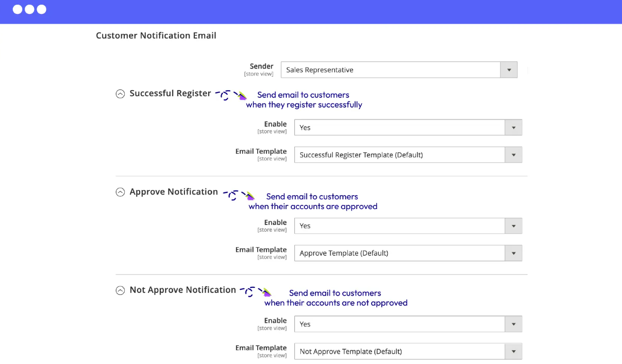Click the Sender field label
The height and width of the screenshot is (364, 622).
pos(262,66)
